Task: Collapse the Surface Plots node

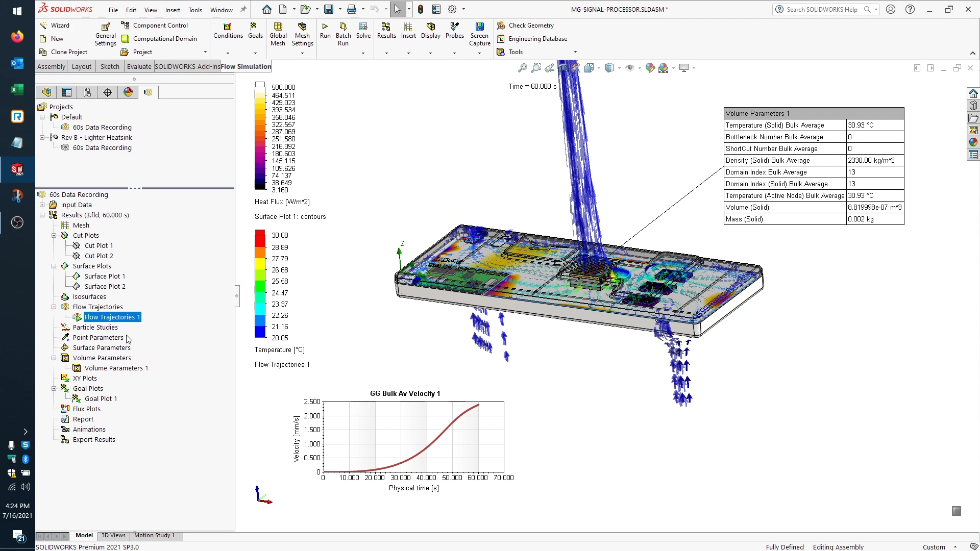Action: (54, 266)
